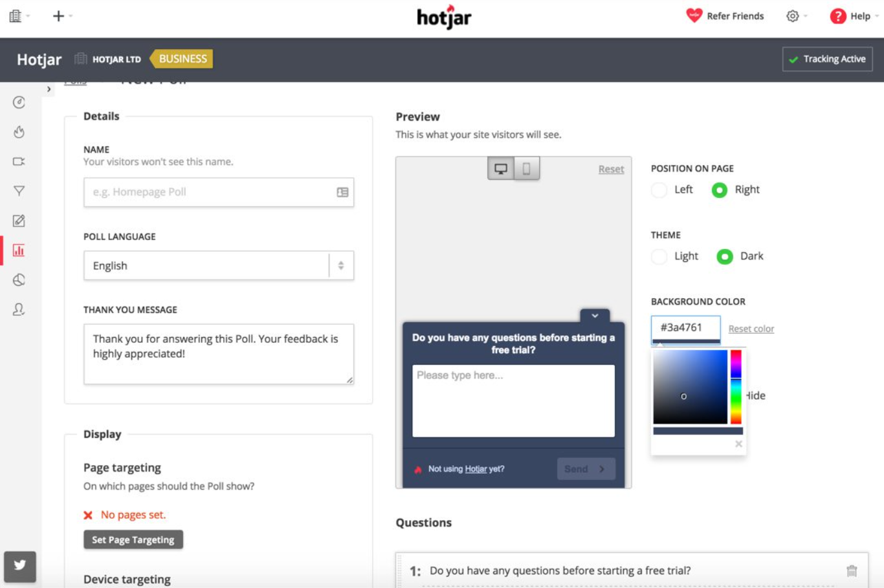Go to the Hotjar logo home
This screenshot has width=884, height=588.
tap(444, 17)
